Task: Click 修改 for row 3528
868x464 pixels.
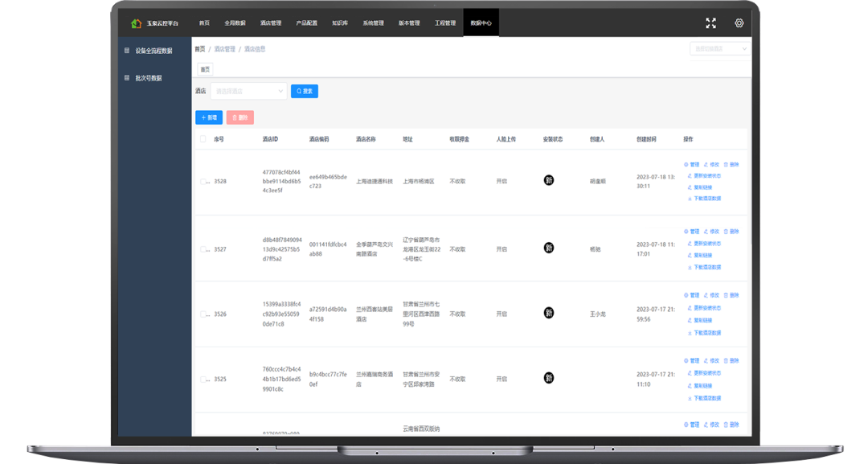Action: coord(711,164)
